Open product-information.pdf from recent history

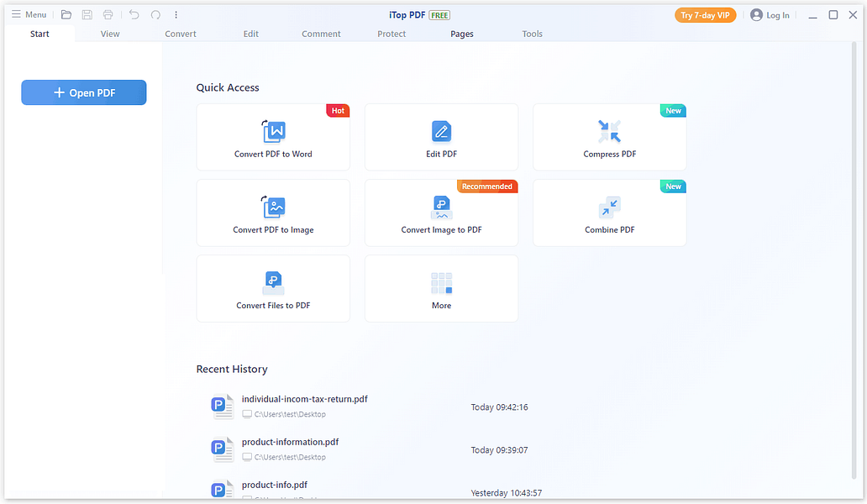point(291,442)
